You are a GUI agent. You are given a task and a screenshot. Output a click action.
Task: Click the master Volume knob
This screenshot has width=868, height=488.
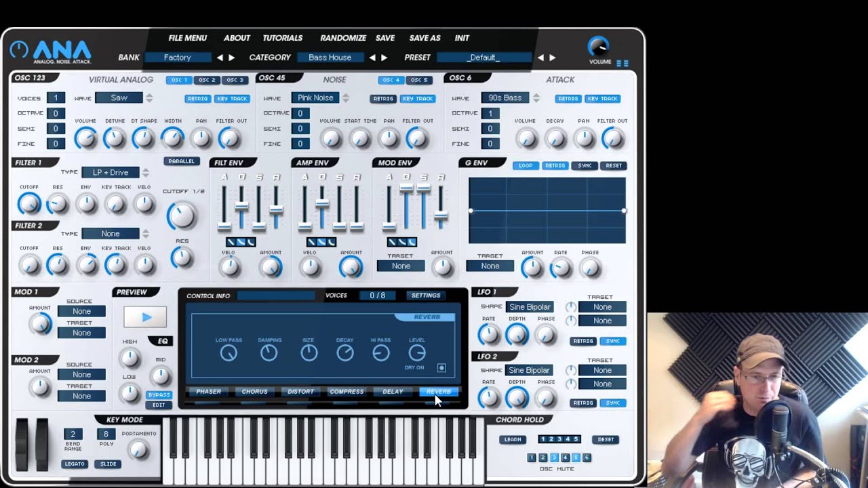[x=598, y=46]
